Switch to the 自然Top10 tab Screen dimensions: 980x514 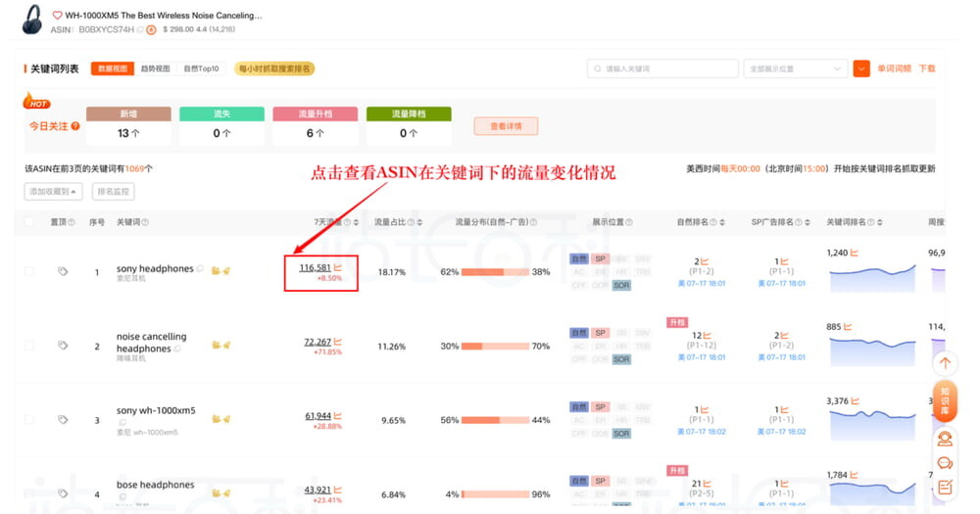click(202, 69)
